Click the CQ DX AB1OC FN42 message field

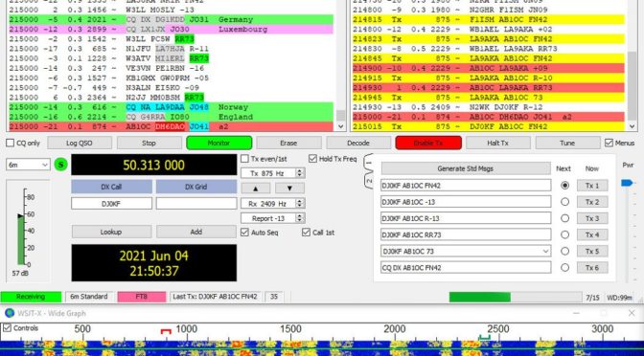click(x=466, y=267)
